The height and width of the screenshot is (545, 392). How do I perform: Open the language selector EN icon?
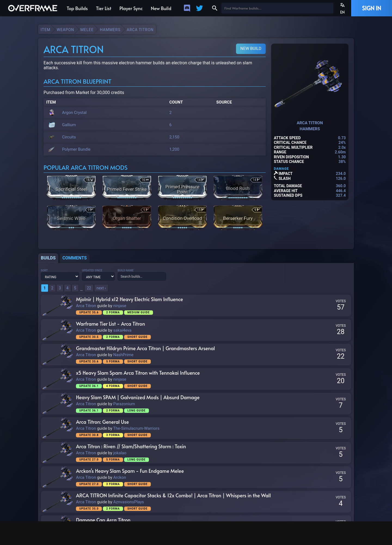(342, 8)
